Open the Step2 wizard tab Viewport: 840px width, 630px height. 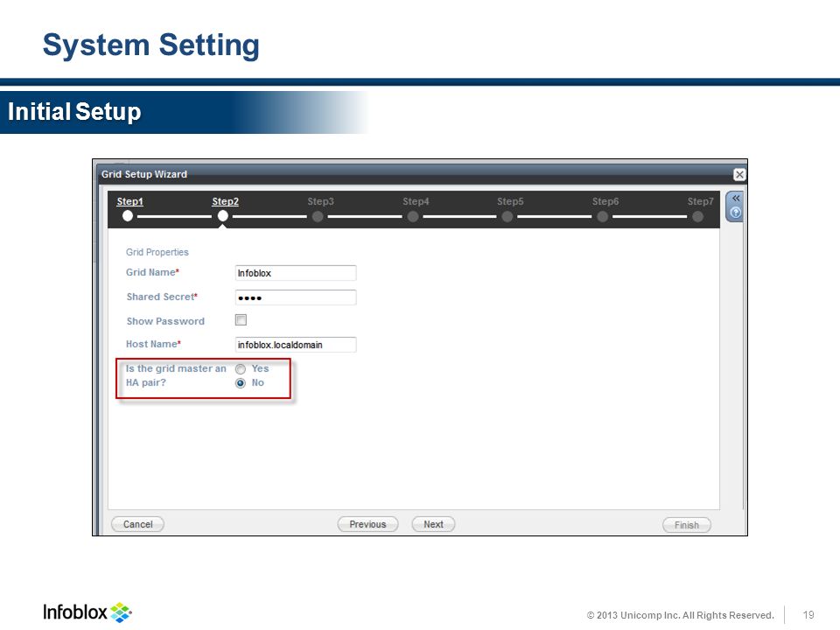tap(225, 201)
